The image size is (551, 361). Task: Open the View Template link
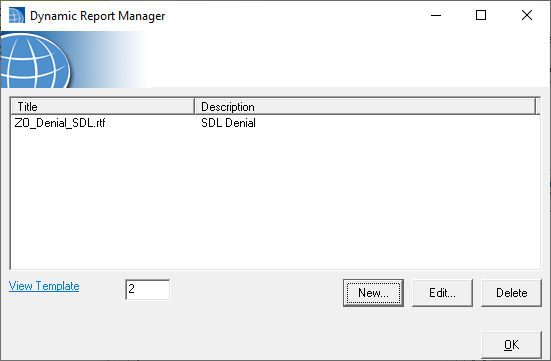coord(44,286)
